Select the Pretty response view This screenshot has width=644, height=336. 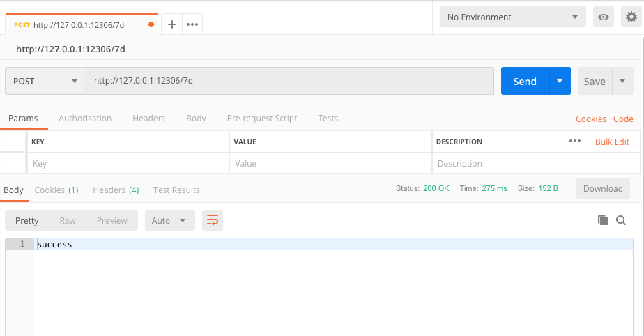(26, 220)
